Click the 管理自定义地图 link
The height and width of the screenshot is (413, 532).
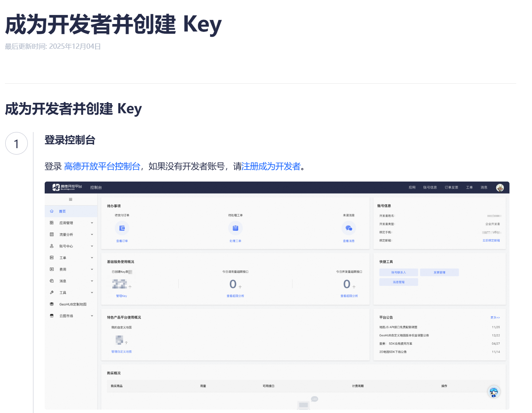pyautogui.click(x=122, y=352)
